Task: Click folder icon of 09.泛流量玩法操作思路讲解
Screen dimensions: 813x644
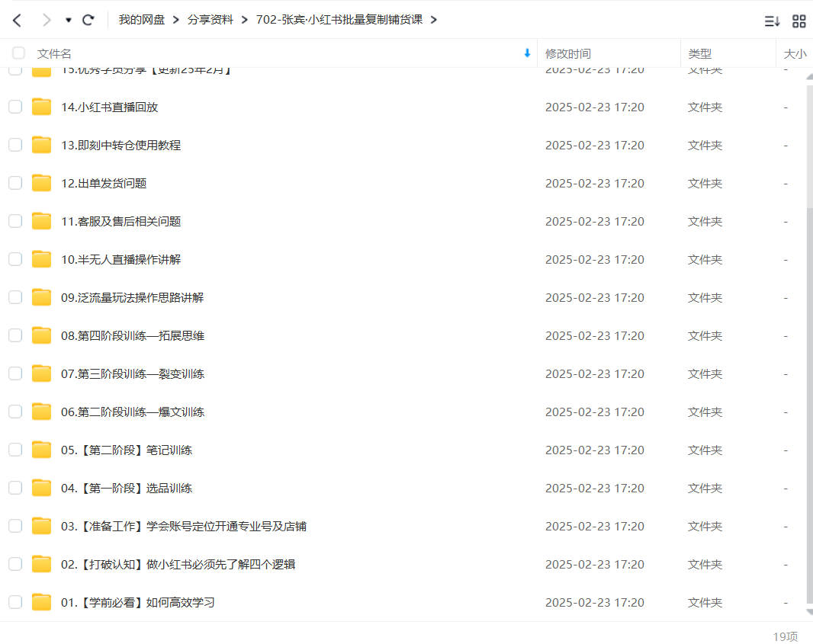Action: point(41,297)
